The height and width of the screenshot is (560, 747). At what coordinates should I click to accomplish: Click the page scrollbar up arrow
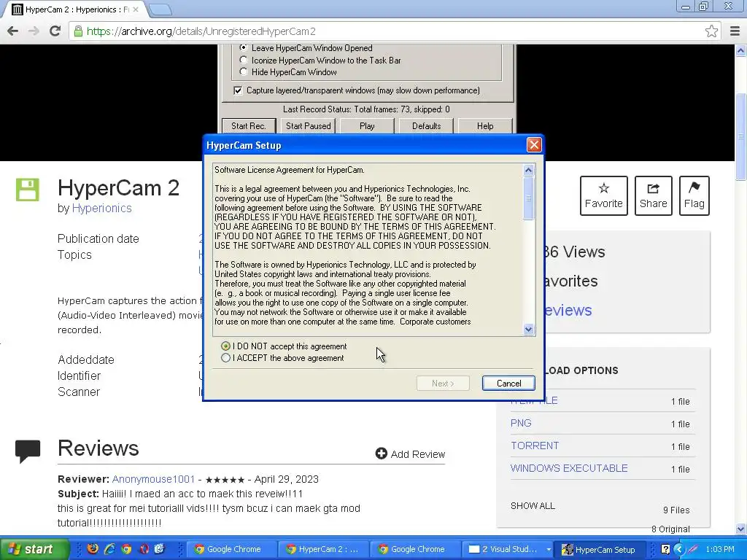click(741, 50)
